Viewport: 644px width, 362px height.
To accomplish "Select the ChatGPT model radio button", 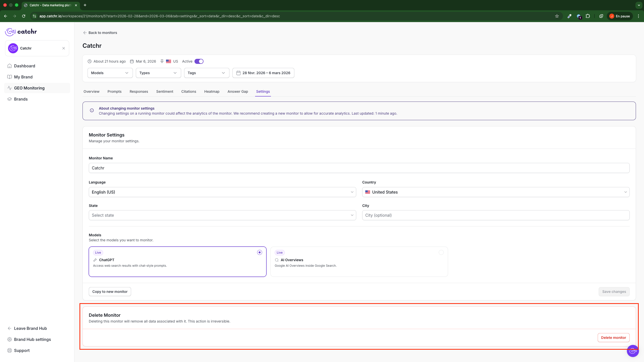I will click(x=260, y=252).
